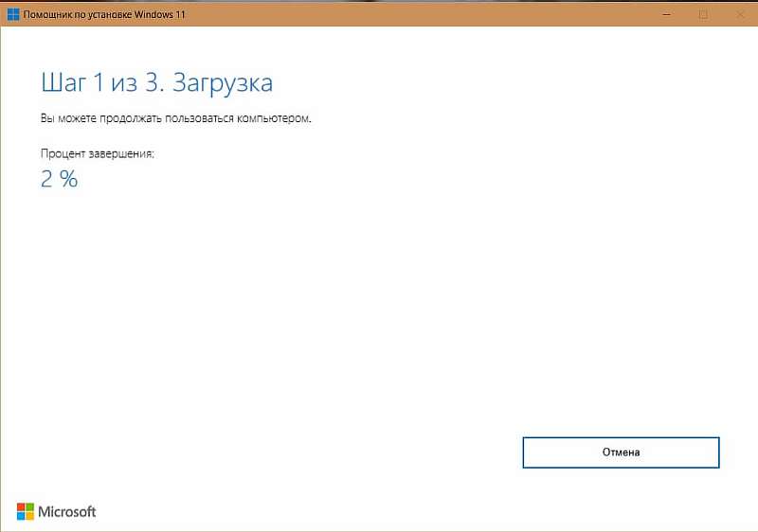Click the word "компьютером" in the info message
Screen dimensions: 758x532
coord(279,119)
